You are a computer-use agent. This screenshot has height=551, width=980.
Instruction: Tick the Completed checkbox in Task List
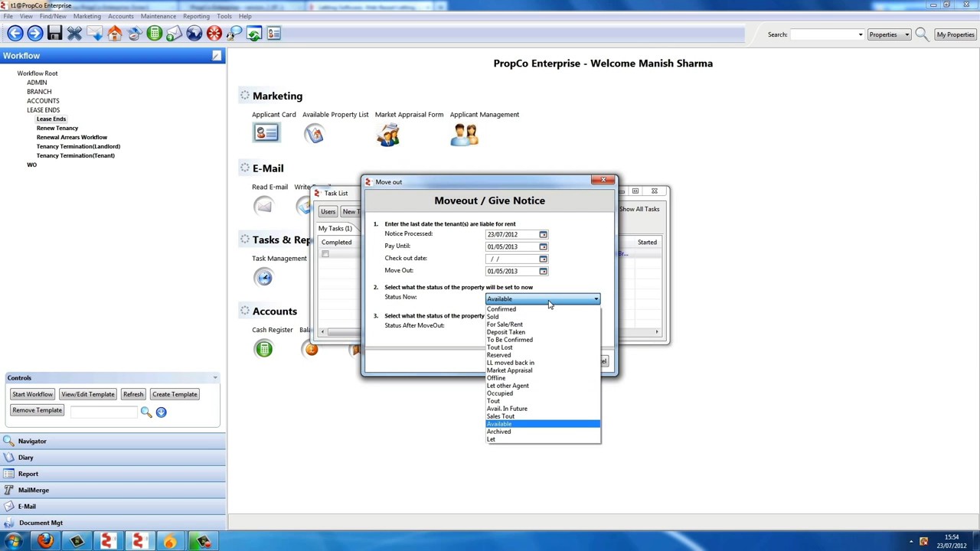[x=325, y=254]
